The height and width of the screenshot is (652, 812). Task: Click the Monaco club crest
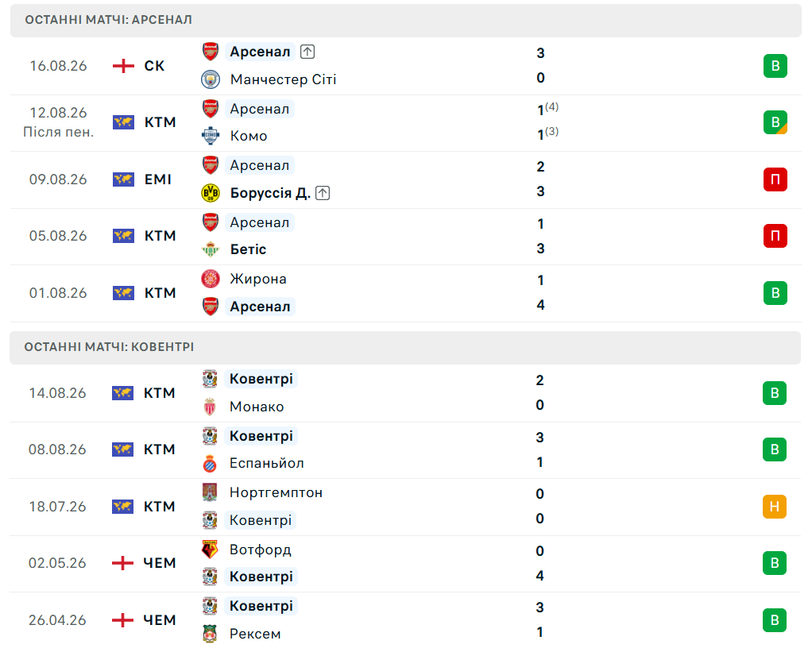(210, 407)
